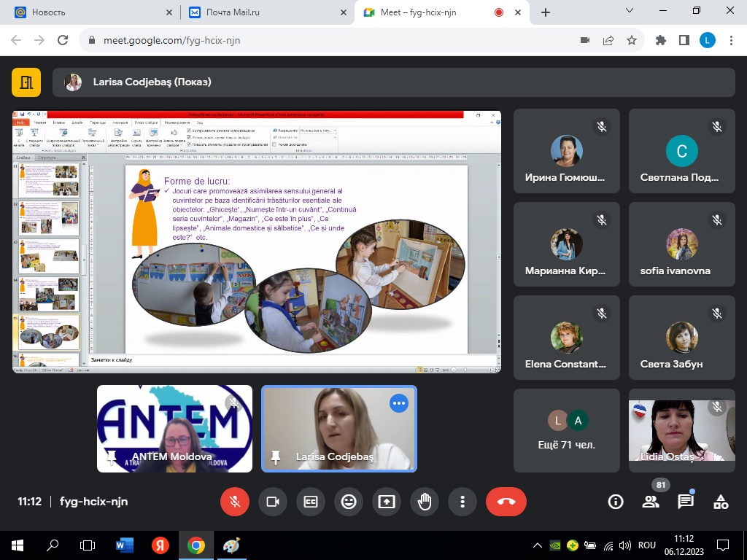This screenshot has height=560, width=747.
Task: Raise hand in the meeting
Action: (x=425, y=502)
